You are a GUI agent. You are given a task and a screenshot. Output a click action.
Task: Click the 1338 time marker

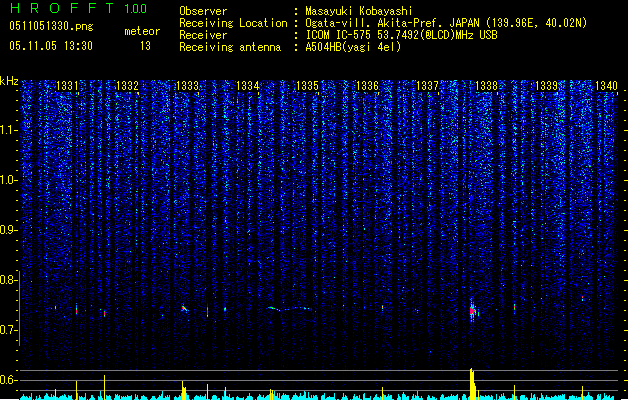click(487, 86)
